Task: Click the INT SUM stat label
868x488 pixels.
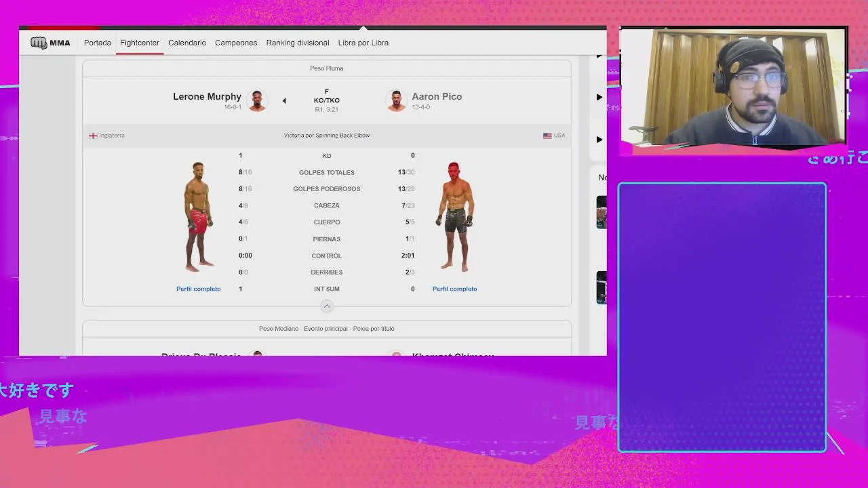Action: pos(327,289)
